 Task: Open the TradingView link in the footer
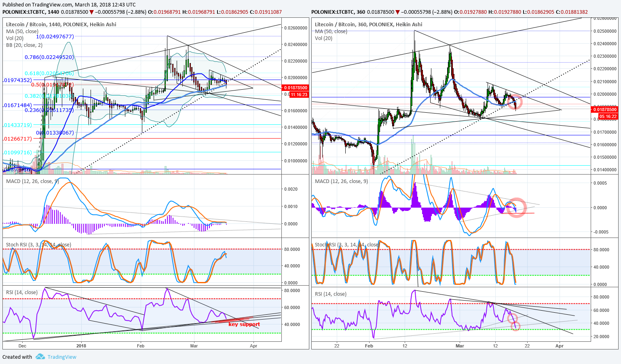(x=62, y=357)
